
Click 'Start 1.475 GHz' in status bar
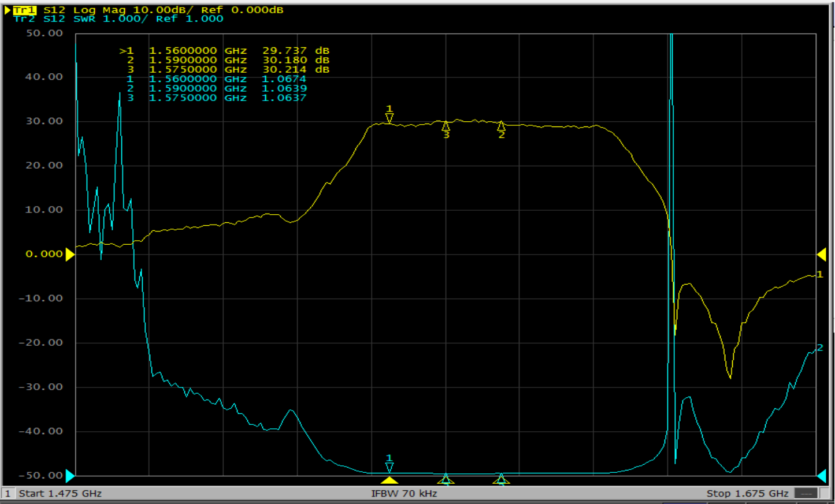pos(60,493)
